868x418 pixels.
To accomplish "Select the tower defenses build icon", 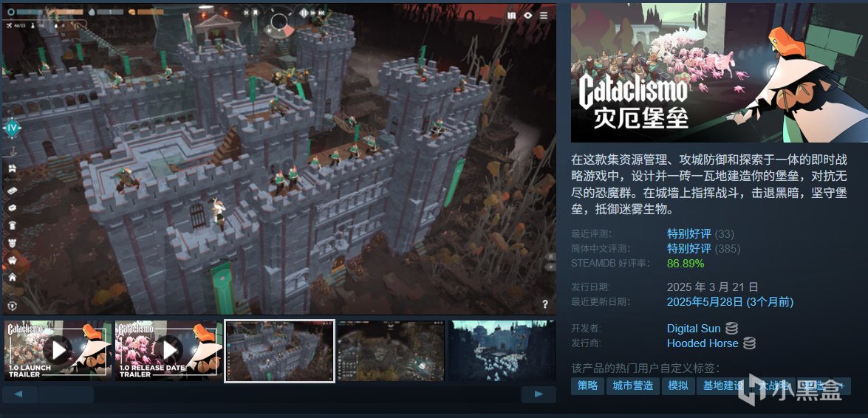I will click(x=12, y=242).
